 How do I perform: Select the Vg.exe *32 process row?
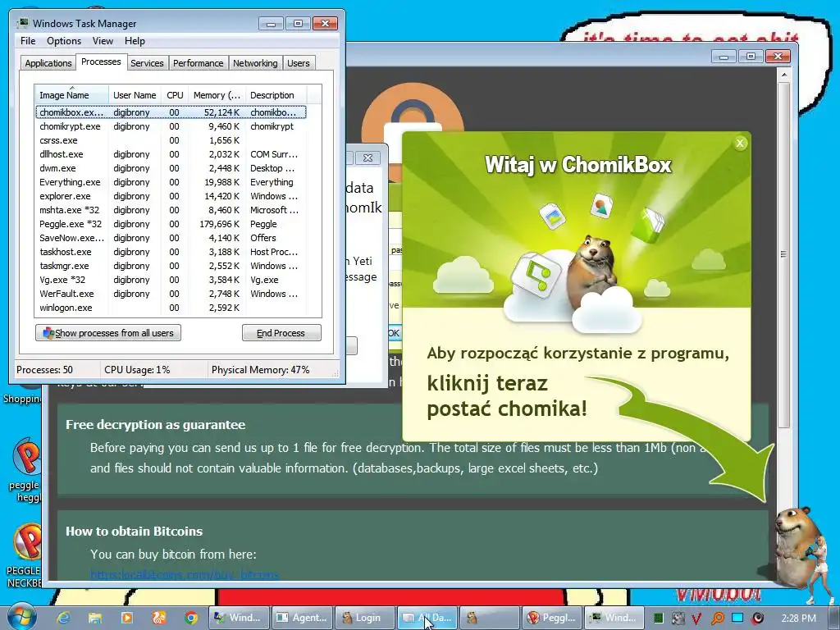(x=171, y=280)
